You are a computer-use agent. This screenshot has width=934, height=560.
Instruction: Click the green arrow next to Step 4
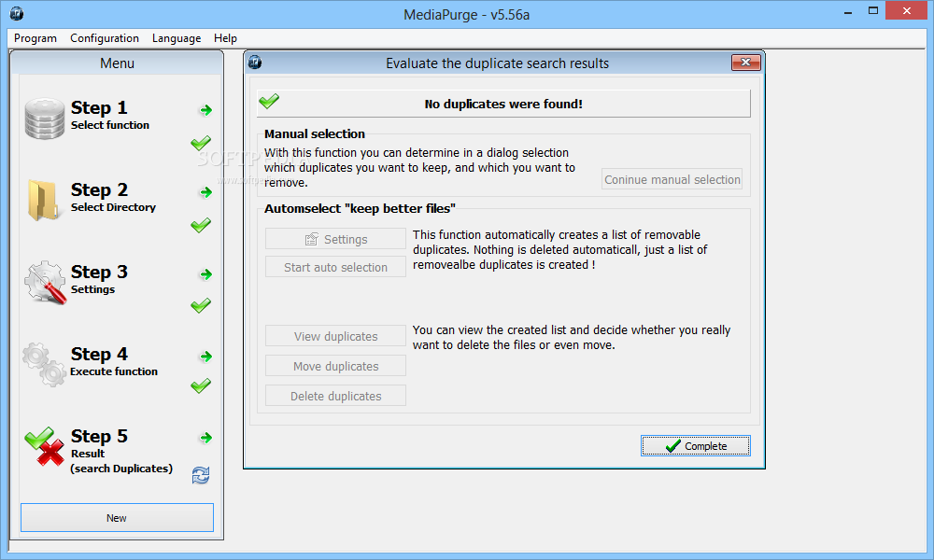205,357
